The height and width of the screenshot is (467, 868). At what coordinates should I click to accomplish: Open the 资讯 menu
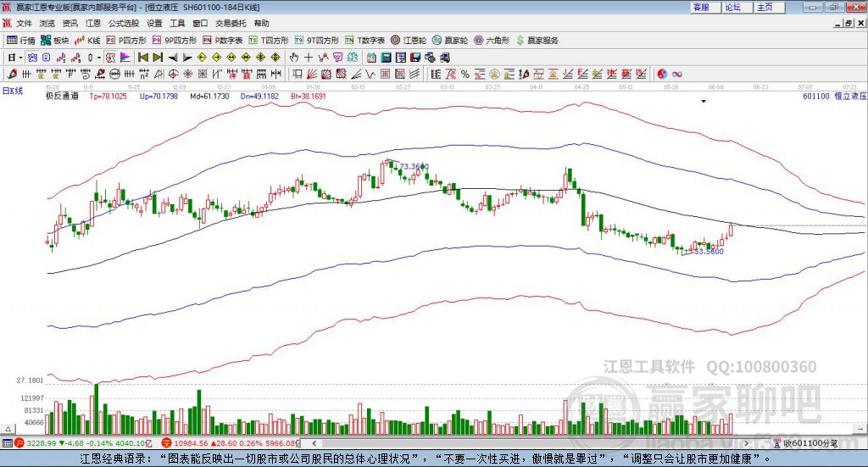[70, 23]
